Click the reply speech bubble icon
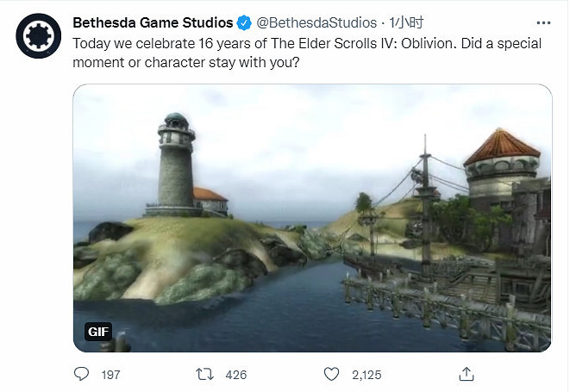 pyautogui.click(x=82, y=374)
